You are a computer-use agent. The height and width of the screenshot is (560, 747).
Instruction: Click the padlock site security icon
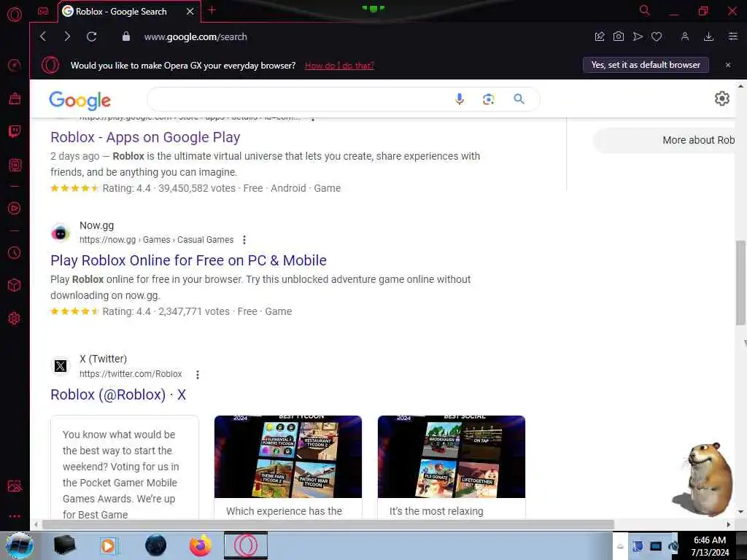[125, 36]
